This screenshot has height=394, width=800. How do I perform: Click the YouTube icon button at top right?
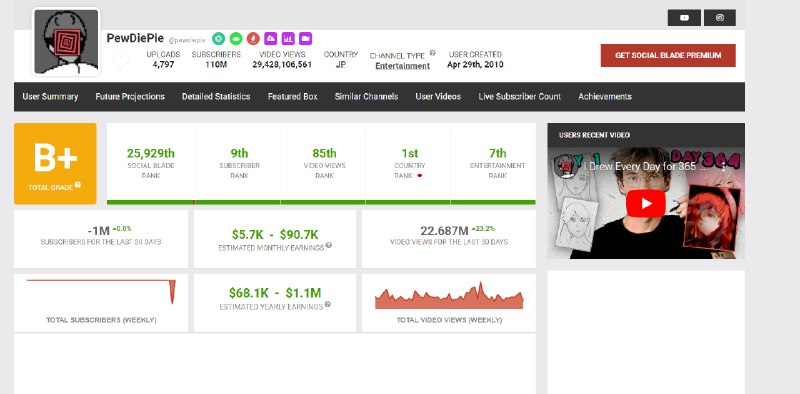684,18
